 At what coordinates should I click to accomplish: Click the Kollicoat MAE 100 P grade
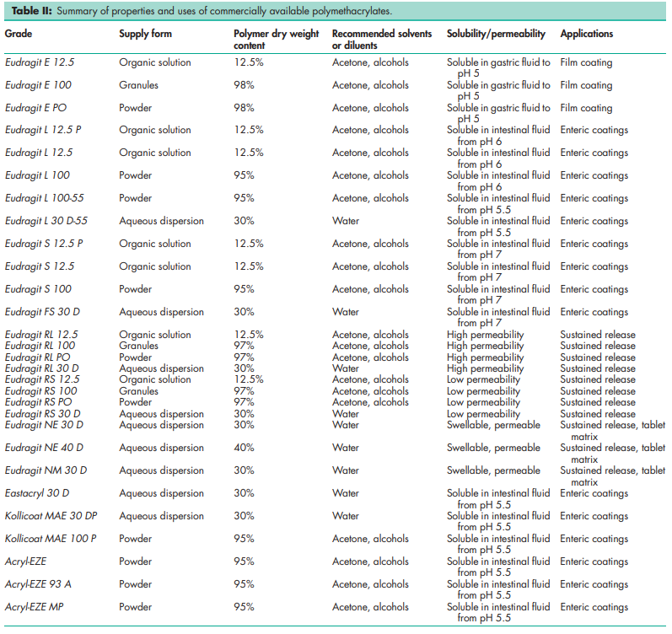coord(50,539)
